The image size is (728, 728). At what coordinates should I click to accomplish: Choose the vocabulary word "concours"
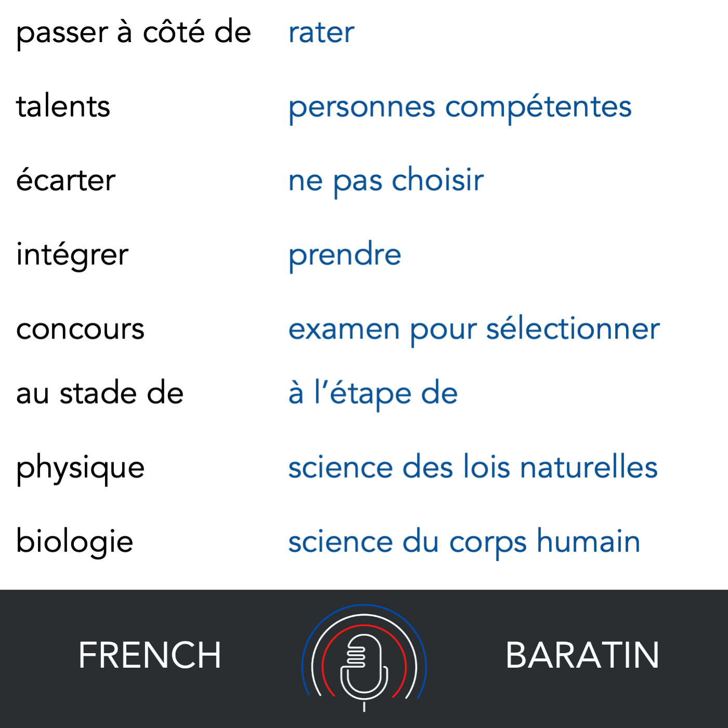coord(80,329)
